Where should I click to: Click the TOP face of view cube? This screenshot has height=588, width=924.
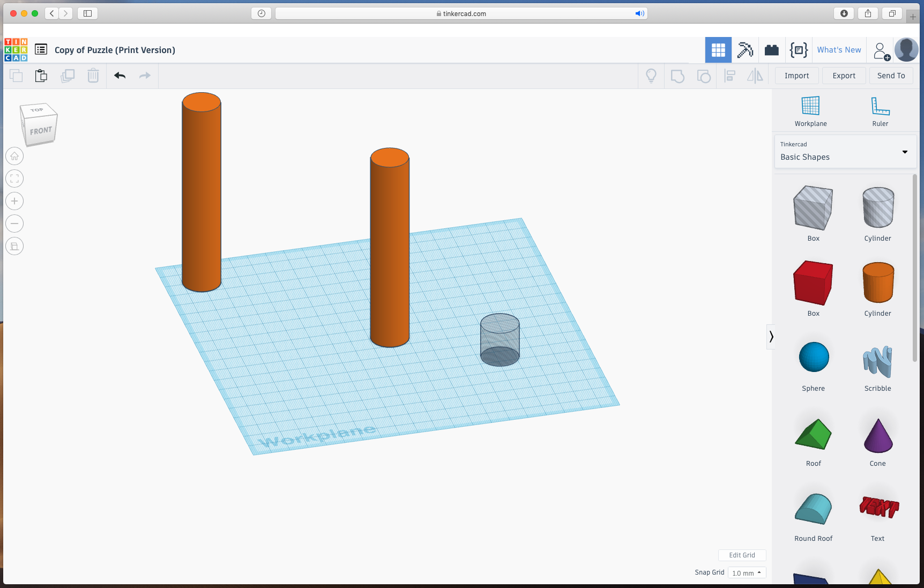coord(36,110)
